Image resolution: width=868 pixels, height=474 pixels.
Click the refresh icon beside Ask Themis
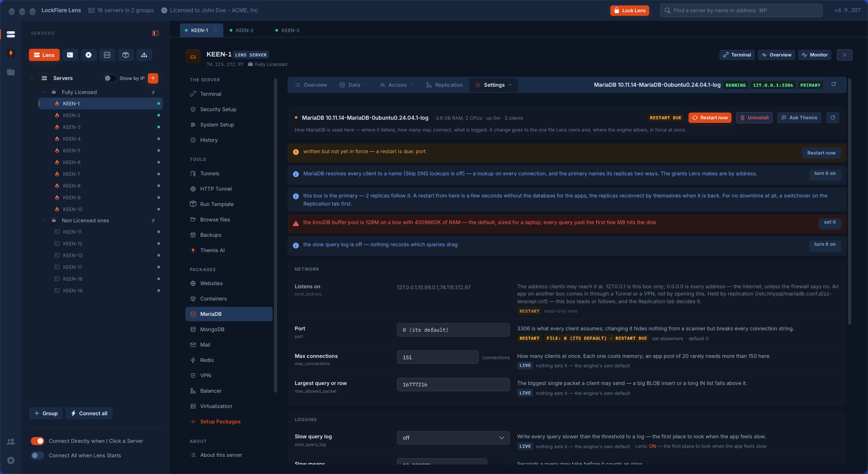click(833, 118)
